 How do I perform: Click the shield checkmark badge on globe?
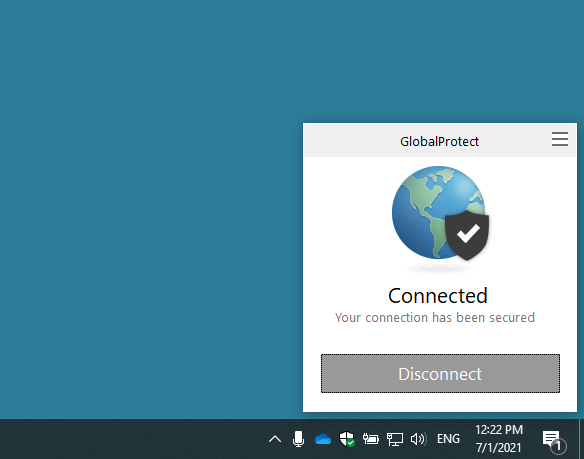click(x=467, y=235)
